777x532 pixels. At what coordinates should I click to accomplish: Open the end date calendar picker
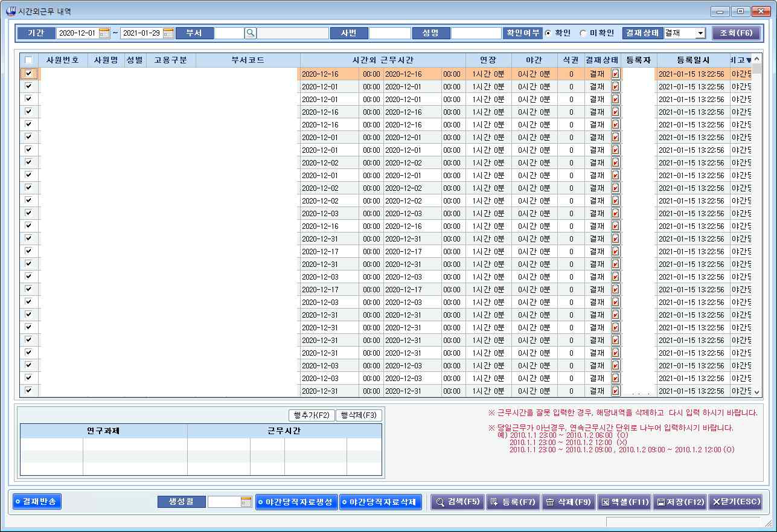168,33
